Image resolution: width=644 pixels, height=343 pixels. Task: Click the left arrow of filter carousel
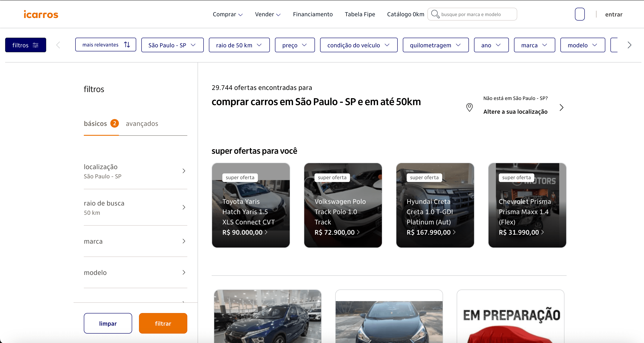pyautogui.click(x=58, y=45)
